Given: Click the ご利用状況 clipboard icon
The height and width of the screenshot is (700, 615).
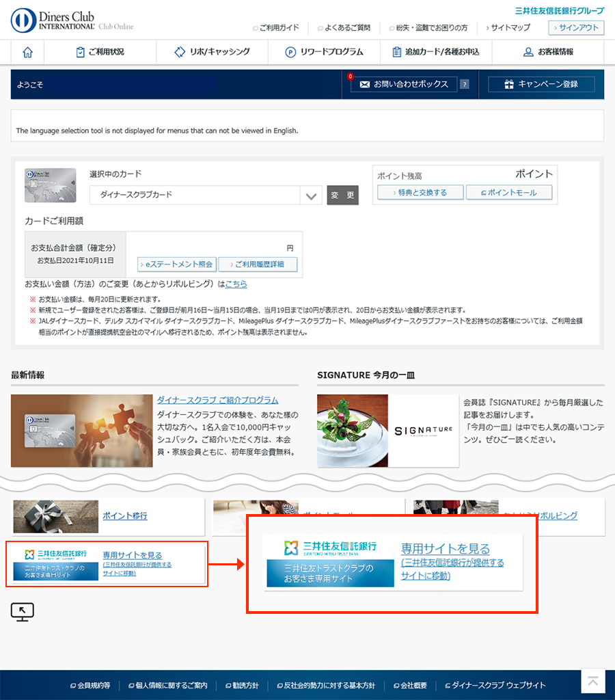Looking at the screenshot, I should point(81,52).
